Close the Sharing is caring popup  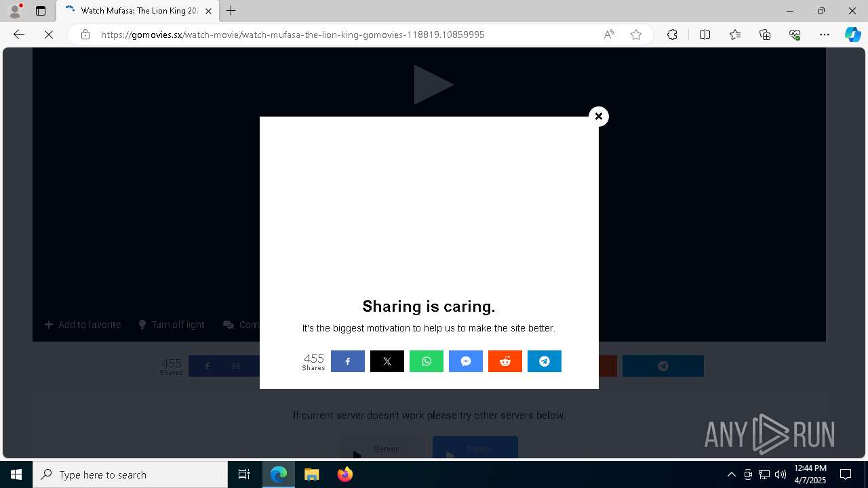click(599, 117)
